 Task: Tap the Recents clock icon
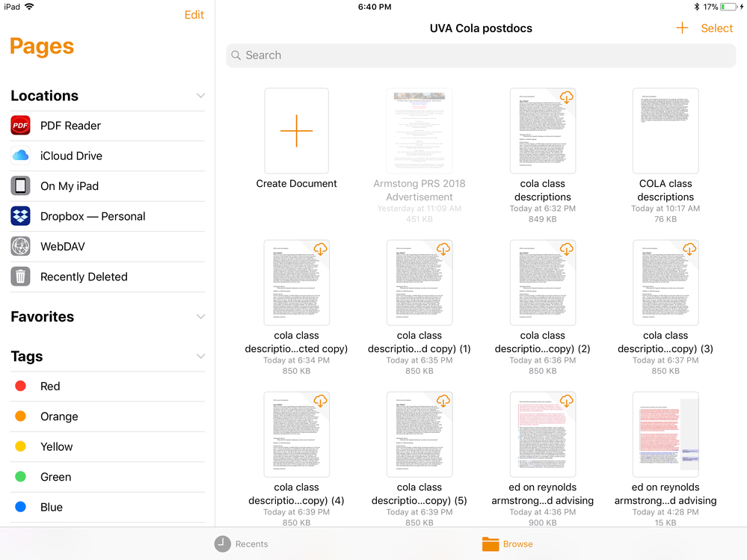223,544
